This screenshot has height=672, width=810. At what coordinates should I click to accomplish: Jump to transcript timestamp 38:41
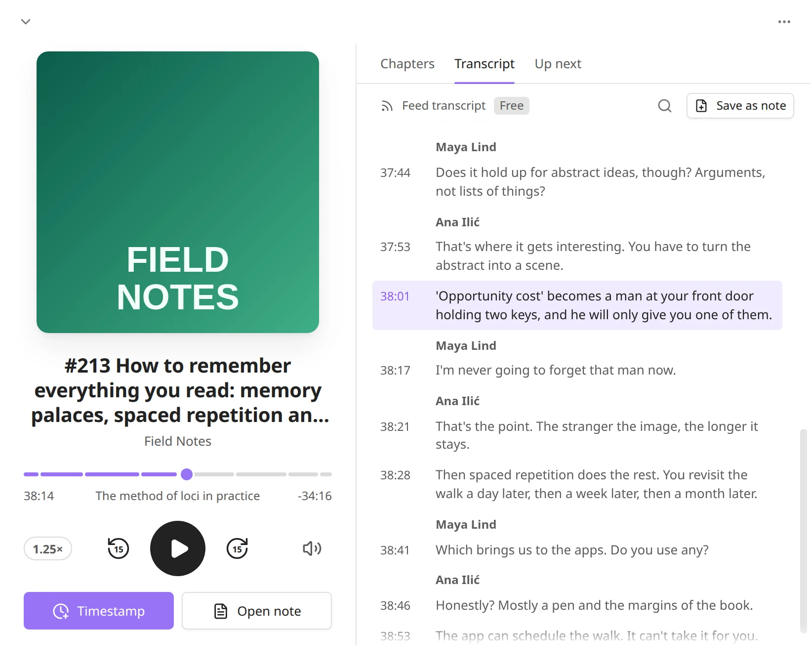pyautogui.click(x=395, y=550)
